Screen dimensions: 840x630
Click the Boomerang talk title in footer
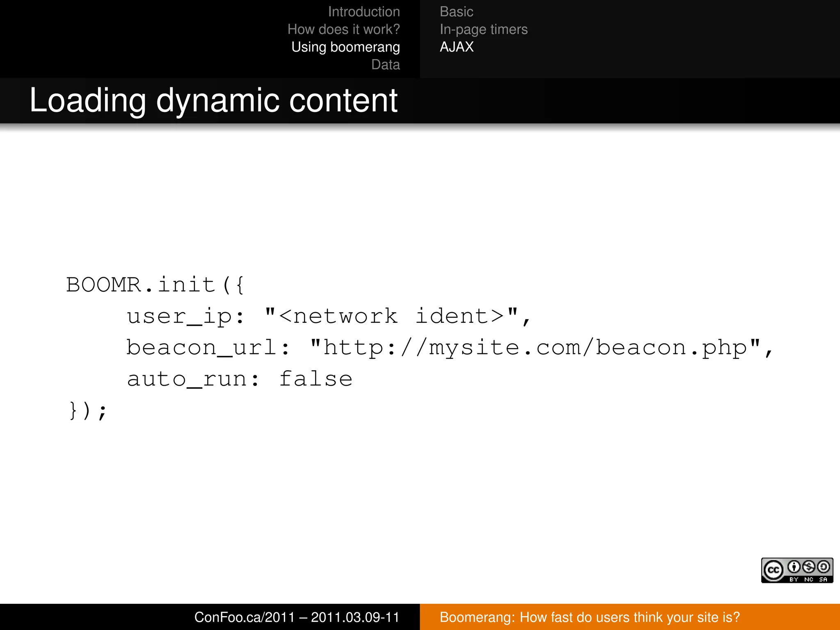590,617
